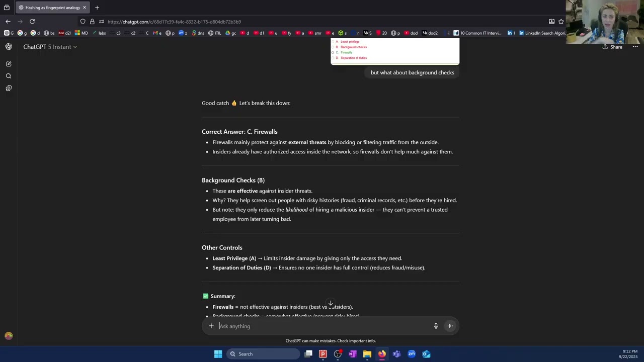Close the 'Hashing as fingerprint analogy' tab
The image size is (644, 362).
[x=85, y=8]
